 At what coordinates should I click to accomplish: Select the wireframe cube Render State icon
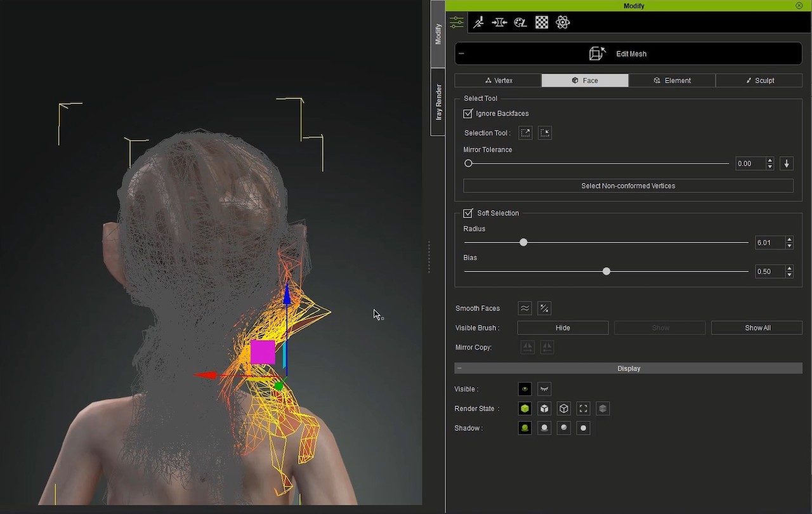click(x=564, y=409)
